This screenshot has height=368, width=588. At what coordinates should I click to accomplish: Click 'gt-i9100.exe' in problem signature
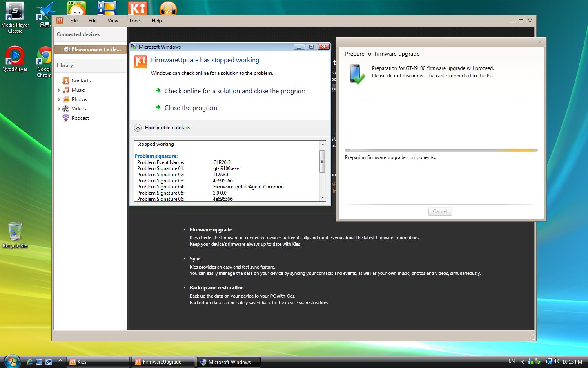point(226,168)
